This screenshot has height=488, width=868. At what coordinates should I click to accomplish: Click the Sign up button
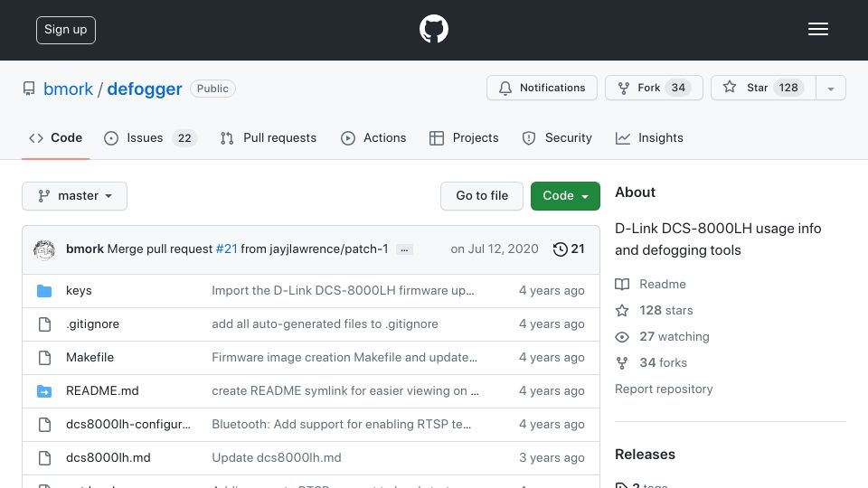(66, 30)
